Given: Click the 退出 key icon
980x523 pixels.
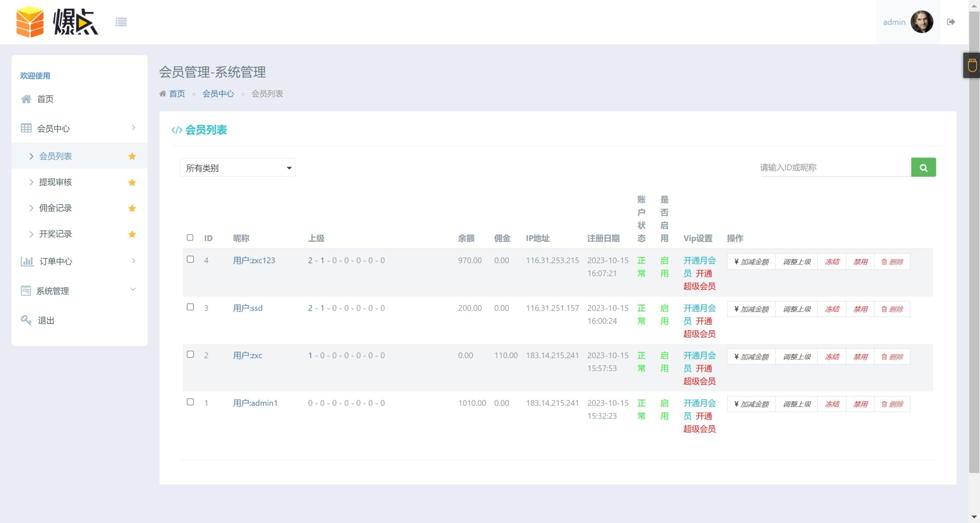Looking at the screenshot, I should click(26, 320).
